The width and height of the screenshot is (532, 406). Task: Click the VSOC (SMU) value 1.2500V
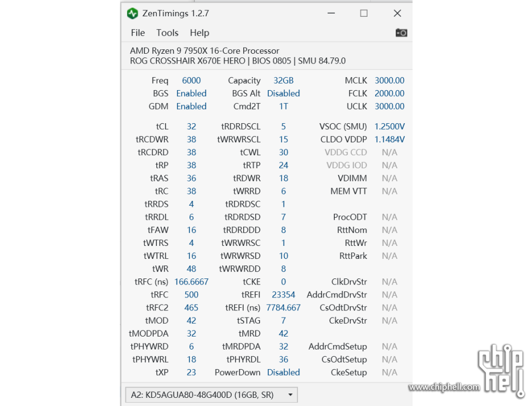click(x=390, y=126)
